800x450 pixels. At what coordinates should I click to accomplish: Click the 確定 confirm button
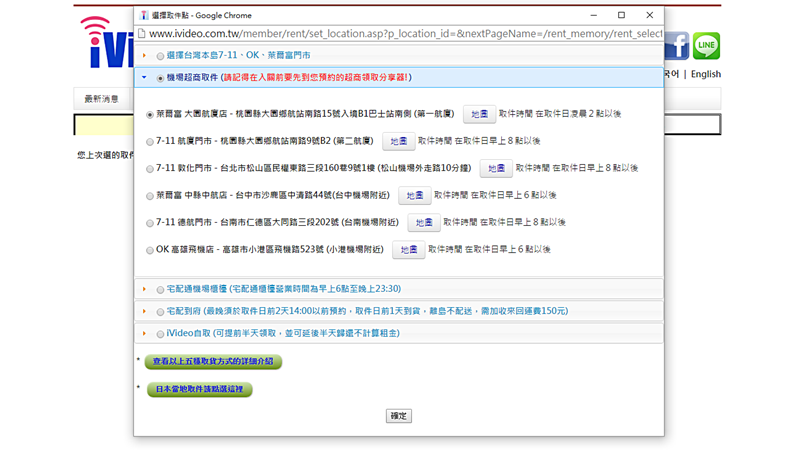tap(398, 416)
